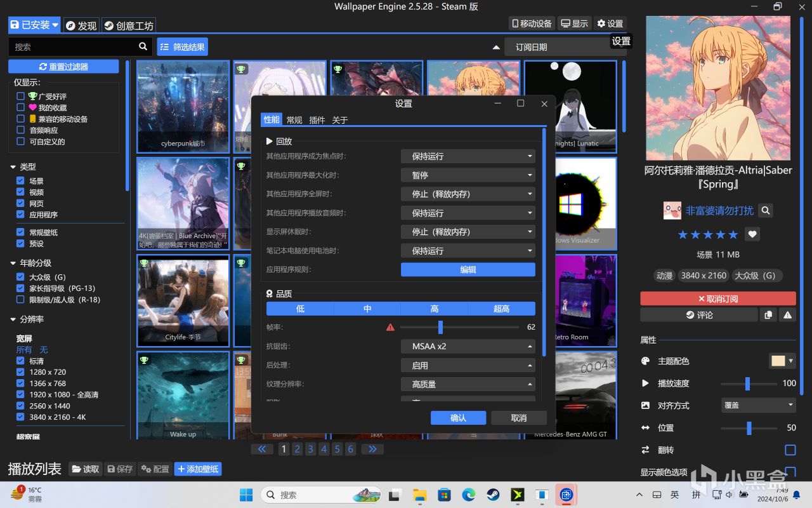Image resolution: width=812 pixels, height=508 pixels.
Task: Click the report warning triangle icon
Action: click(787, 315)
